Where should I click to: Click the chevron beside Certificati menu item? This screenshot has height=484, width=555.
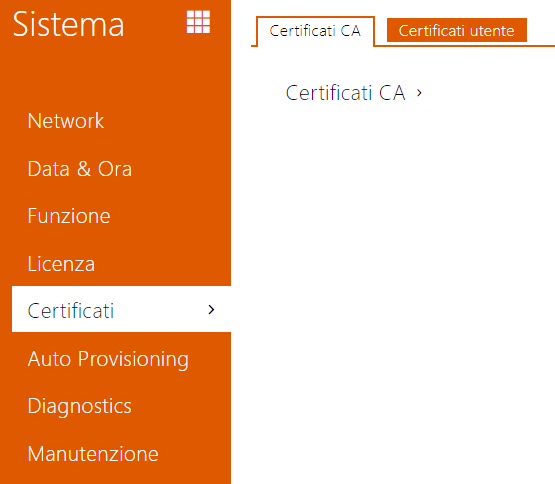[x=211, y=310]
